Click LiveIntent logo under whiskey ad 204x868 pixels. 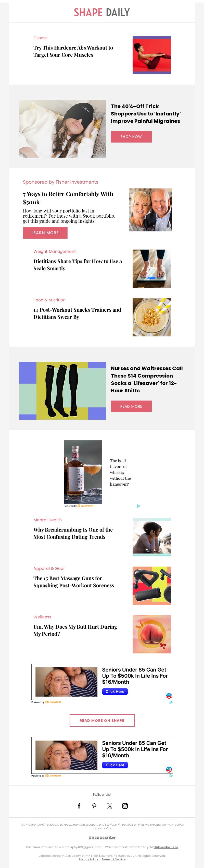[85, 506]
